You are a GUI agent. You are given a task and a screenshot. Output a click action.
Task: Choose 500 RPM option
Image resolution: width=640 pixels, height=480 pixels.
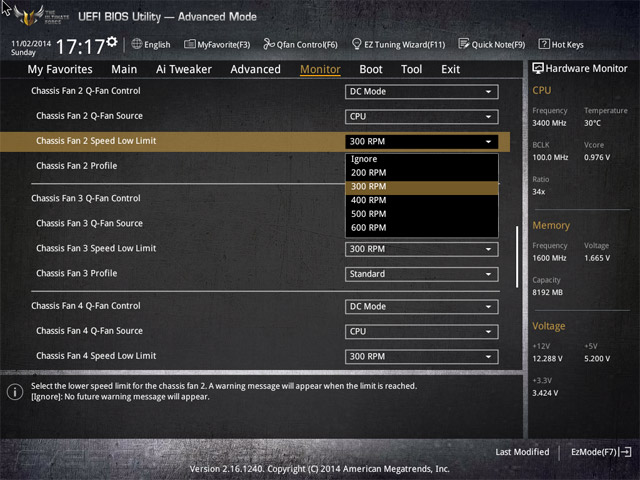click(x=422, y=214)
